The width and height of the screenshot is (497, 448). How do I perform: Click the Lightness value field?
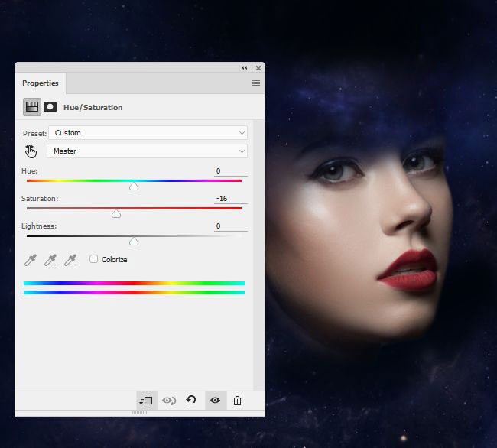(230, 226)
